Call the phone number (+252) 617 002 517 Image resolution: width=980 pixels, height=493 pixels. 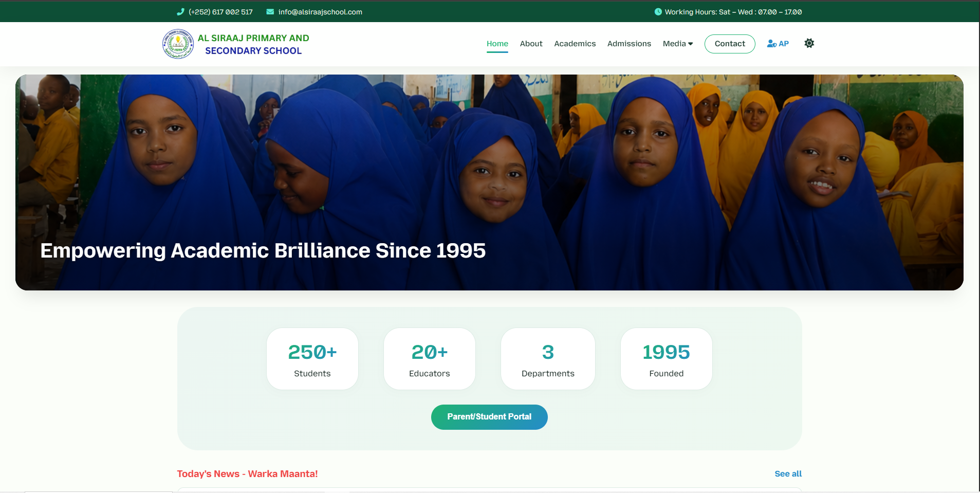point(220,12)
